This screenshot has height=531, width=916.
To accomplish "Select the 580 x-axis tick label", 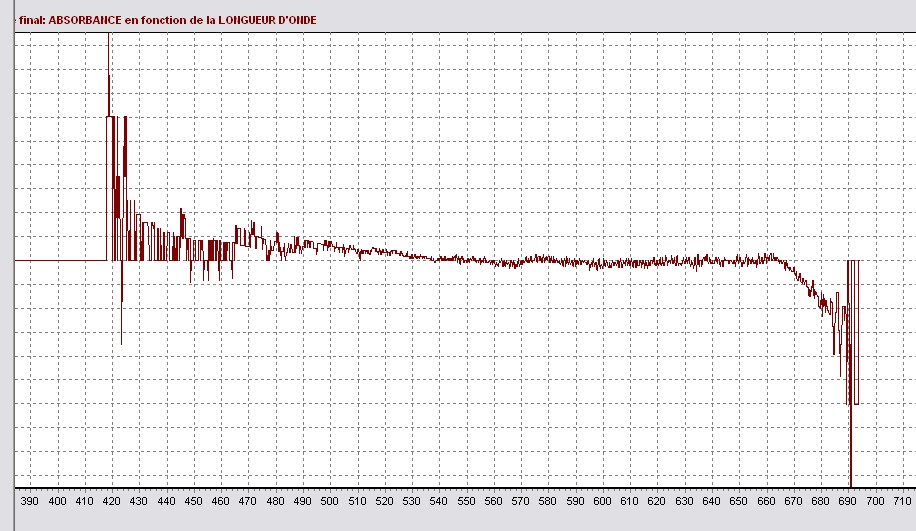I will tap(547, 501).
